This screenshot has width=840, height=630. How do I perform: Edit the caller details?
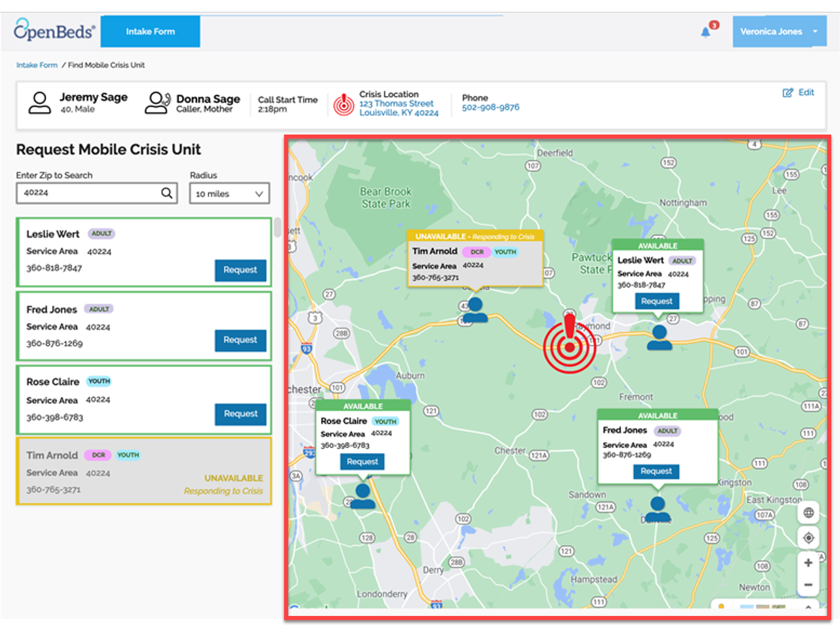point(798,92)
